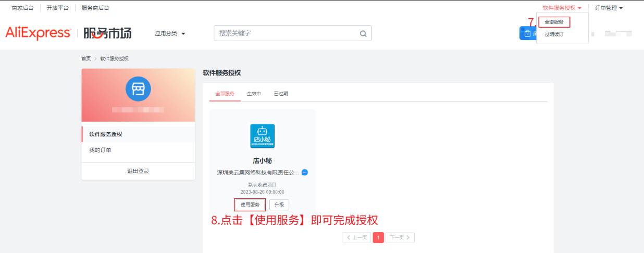Select page 1 in pagination
The height and width of the screenshot is (253, 644).
(x=378, y=237)
